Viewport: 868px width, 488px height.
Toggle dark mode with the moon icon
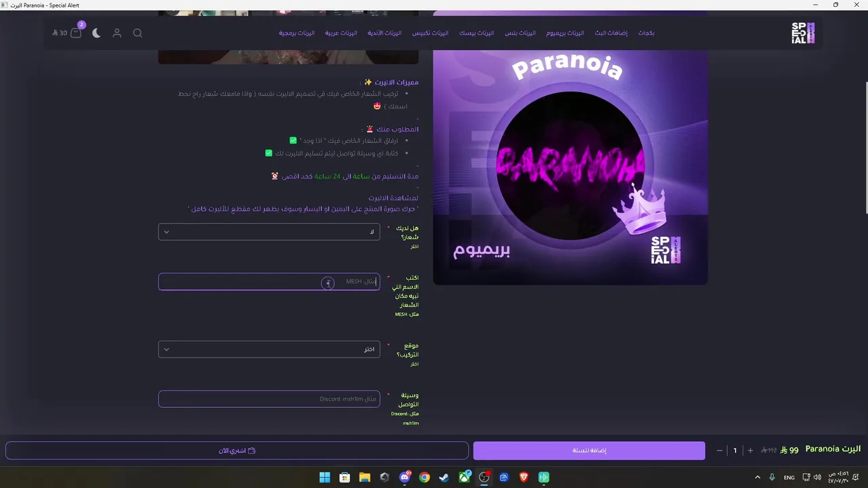[96, 33]
